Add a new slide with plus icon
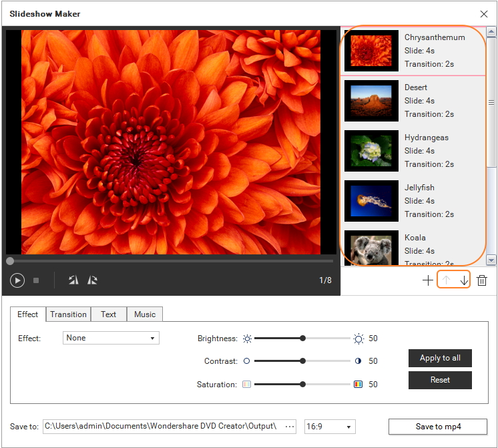 point(427,280)
